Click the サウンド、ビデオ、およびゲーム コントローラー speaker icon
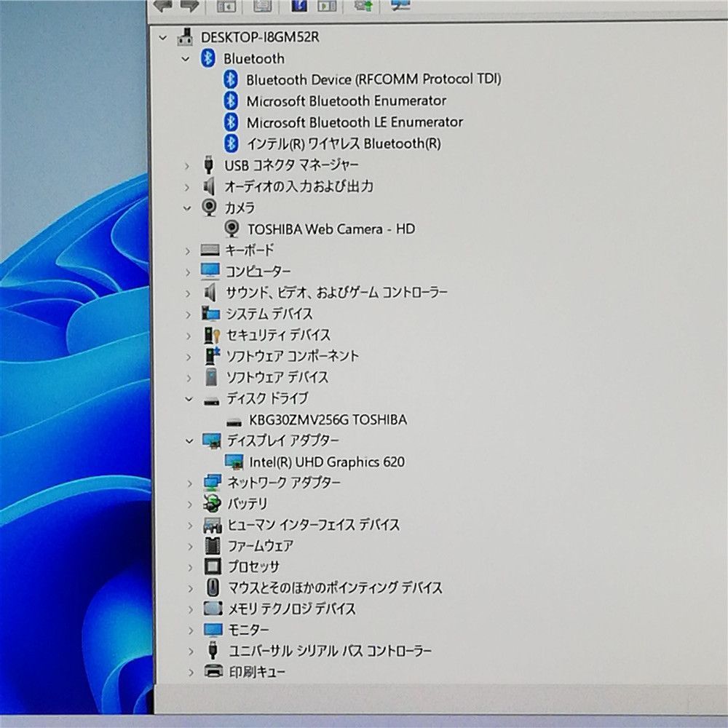728x728 pixels. pos(210,293)
